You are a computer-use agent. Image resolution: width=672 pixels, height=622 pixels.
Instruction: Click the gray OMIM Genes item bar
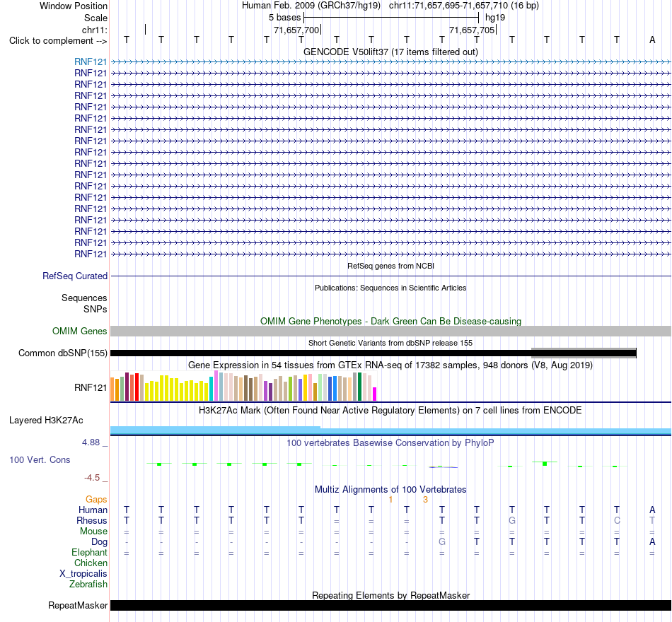point(391,331)
